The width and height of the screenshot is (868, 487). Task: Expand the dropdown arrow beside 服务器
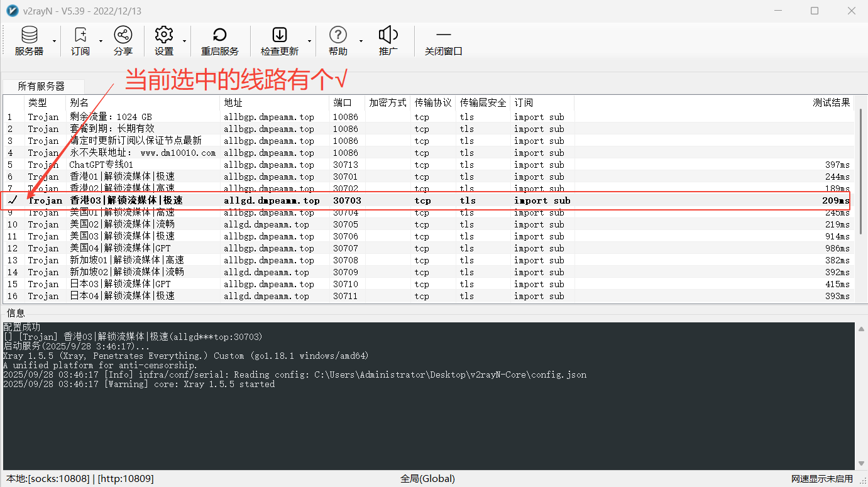[55, 41]
